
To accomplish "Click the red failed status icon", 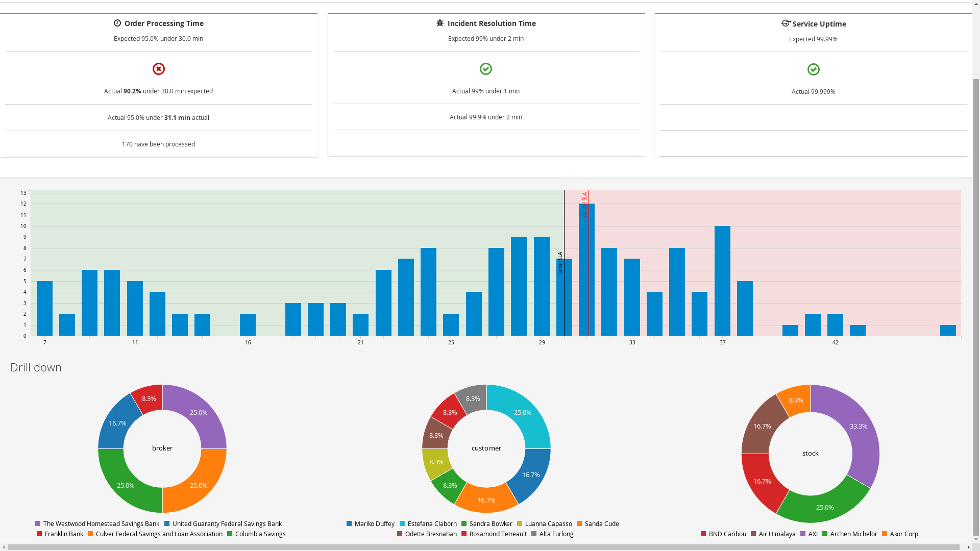I will [x=159, y=69].
